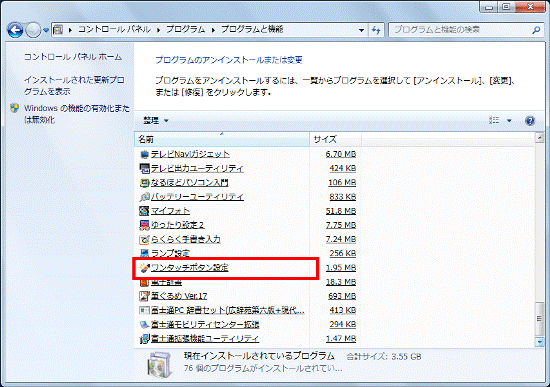
Task: Click 合計サイズ: 3.55 GB status text
Action: coord(384,357)
